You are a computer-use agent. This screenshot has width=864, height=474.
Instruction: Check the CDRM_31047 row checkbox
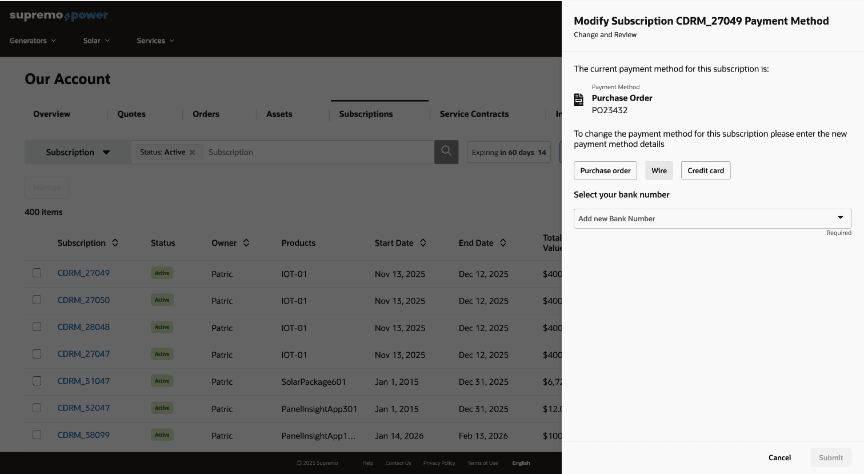coord(36,381)
